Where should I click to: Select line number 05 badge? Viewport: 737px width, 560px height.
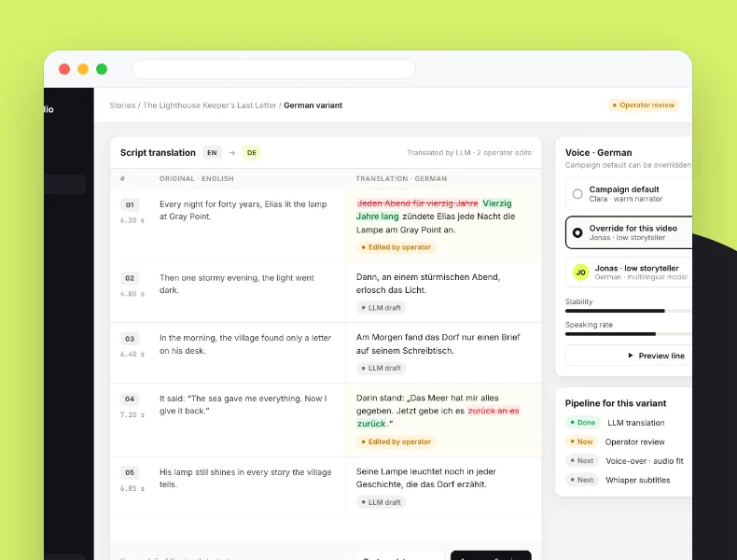(130, 472)
